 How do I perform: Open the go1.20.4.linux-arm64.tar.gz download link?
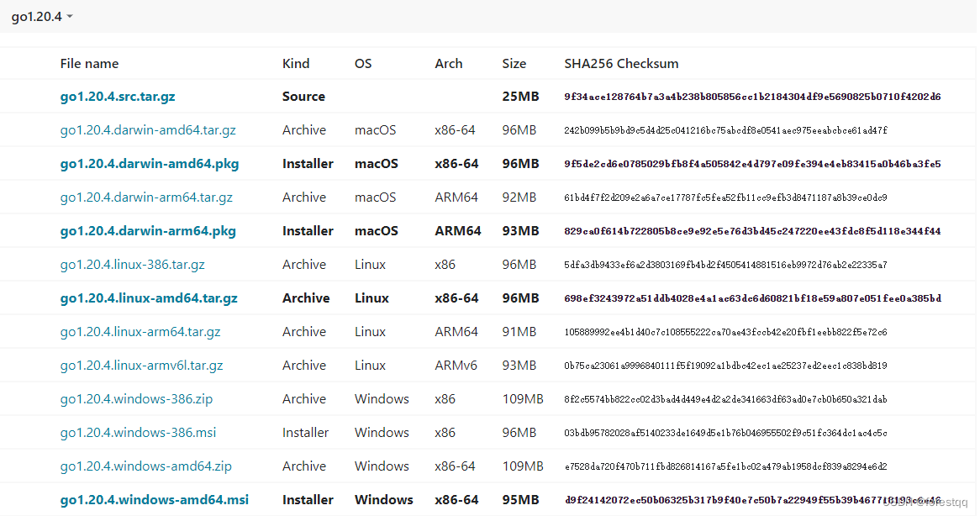click(x=140, y=331)
